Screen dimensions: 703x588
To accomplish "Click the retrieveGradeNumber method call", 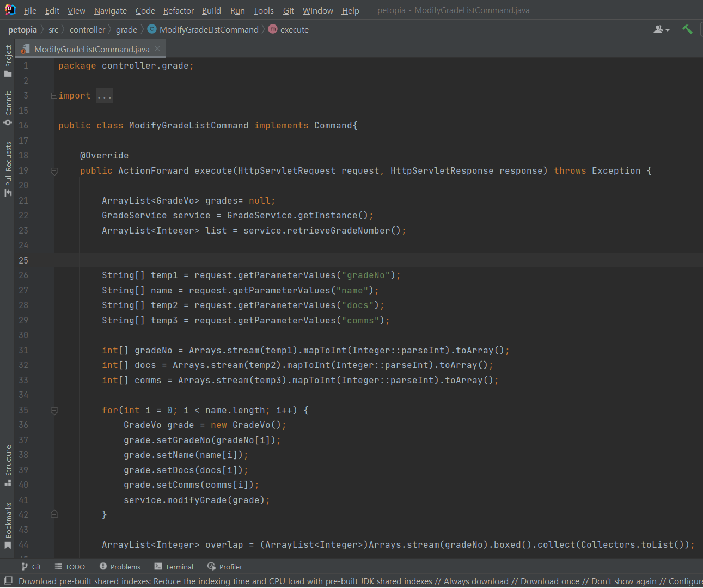I will pyautogui.click(x=344, y=231).
